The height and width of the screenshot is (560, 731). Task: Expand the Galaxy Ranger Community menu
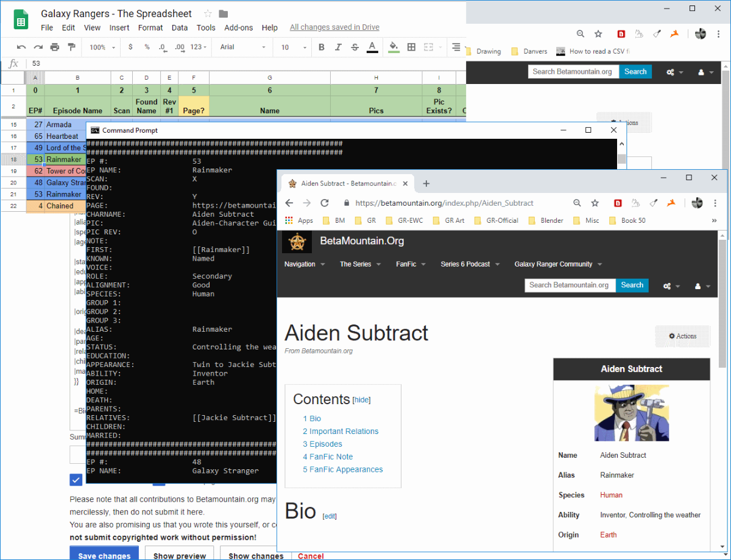click(x=558, y=264)
